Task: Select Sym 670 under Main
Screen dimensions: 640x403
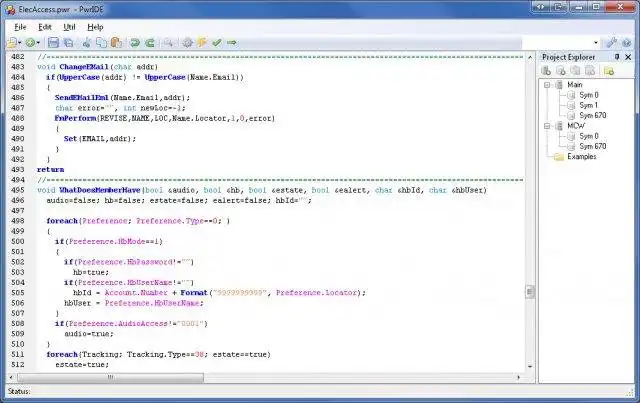Action: click(593, 116)
